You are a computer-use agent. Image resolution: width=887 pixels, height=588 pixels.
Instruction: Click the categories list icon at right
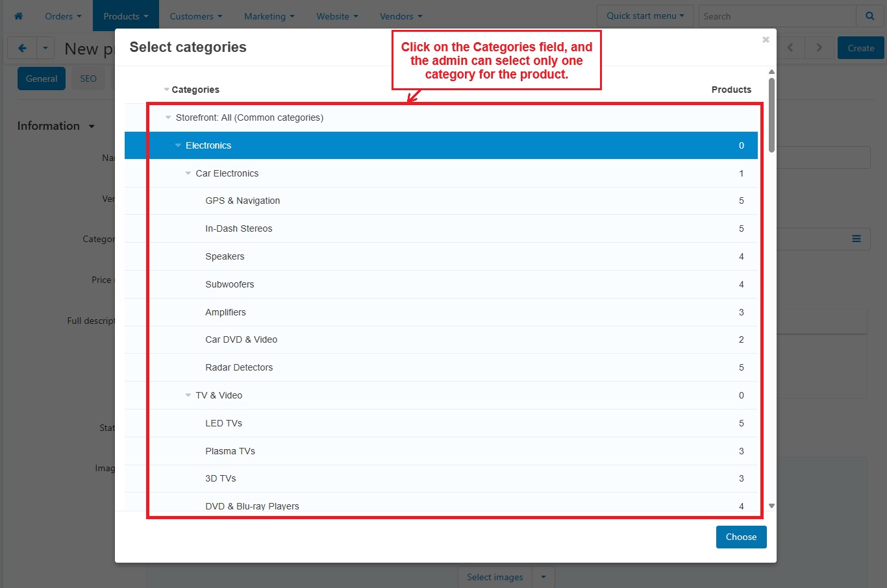(x=856, y=239)
